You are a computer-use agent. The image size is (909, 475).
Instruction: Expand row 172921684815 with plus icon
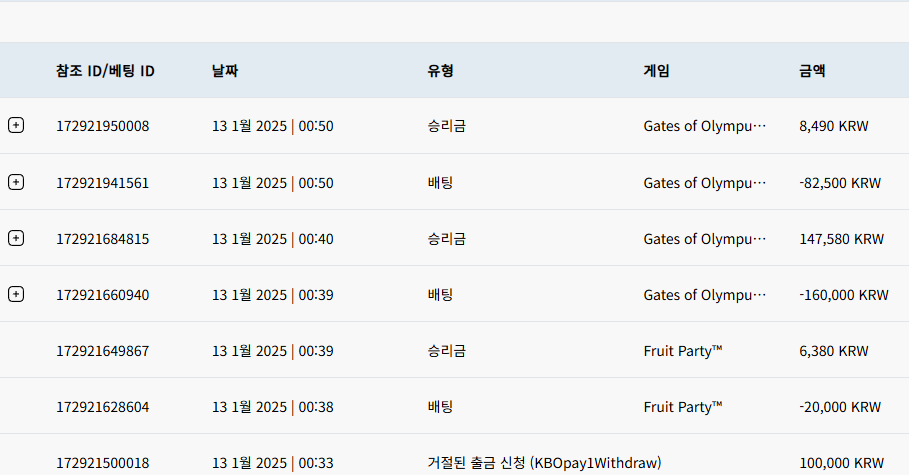pyautogui.click(x=16, y=238)
